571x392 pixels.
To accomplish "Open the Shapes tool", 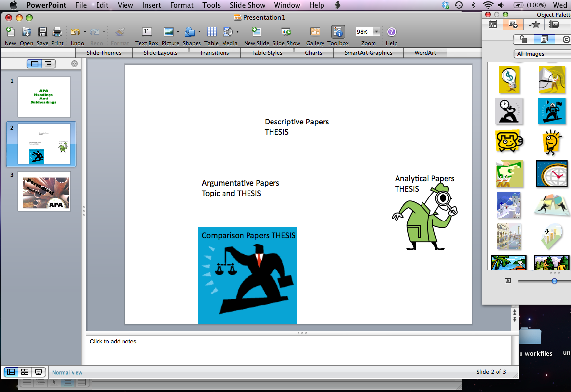I will coord(190,31).
